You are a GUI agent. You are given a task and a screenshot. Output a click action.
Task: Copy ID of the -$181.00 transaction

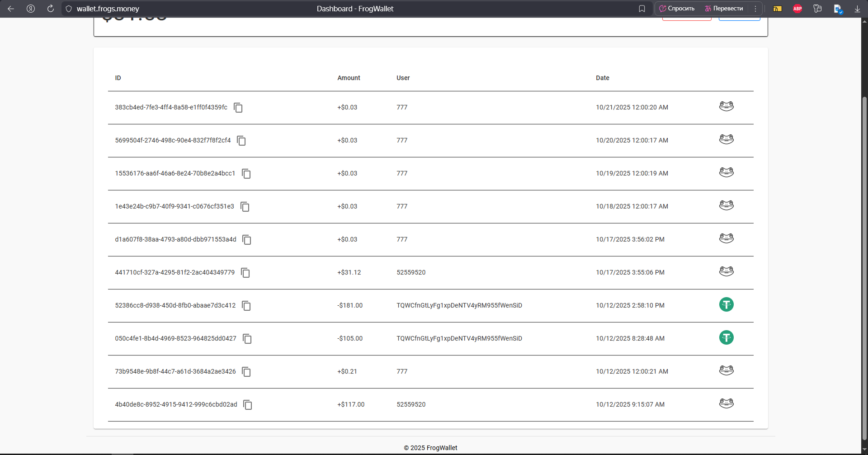246,306
